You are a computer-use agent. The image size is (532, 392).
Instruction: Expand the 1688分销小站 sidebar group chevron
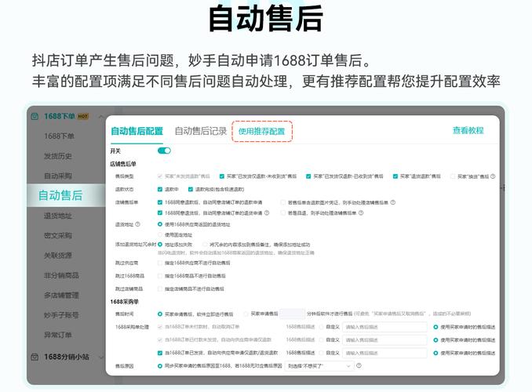[100, 357]
